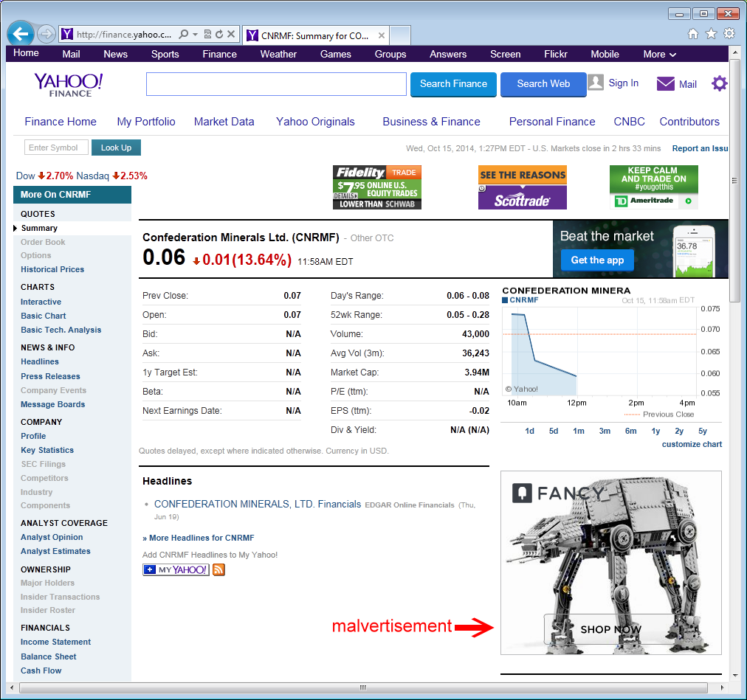Open Flickr in the top Yahoo bar

(x=556, y=55)
